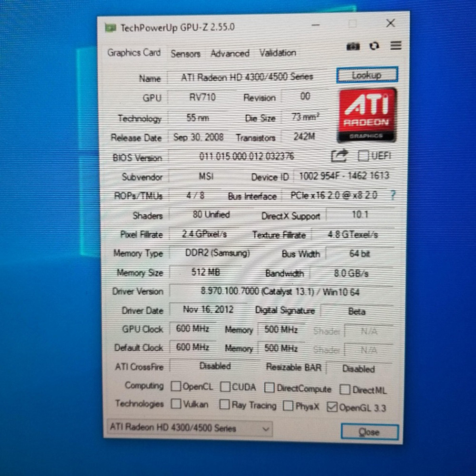Click the 80 Unified Shaders value
This screenshot has width=476, height=476.
(211, 215)
